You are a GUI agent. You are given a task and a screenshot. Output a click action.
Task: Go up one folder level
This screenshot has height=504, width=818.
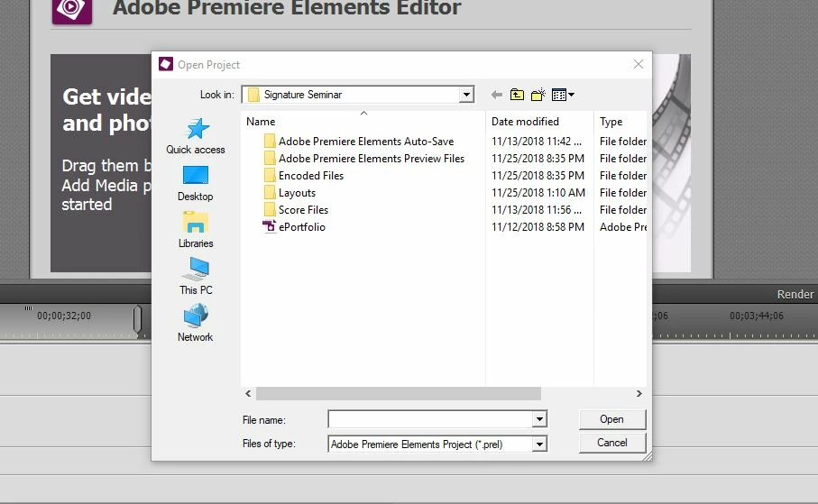[x=517, y=95]
